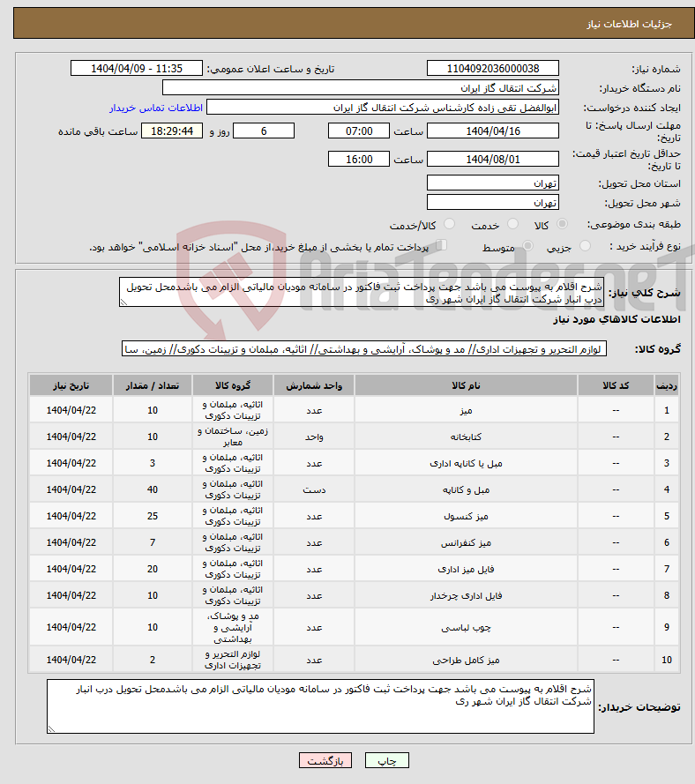Click the فایل میز اداری item cell
The width and height of the screenshot is (695, 784).
coord(466,569)
